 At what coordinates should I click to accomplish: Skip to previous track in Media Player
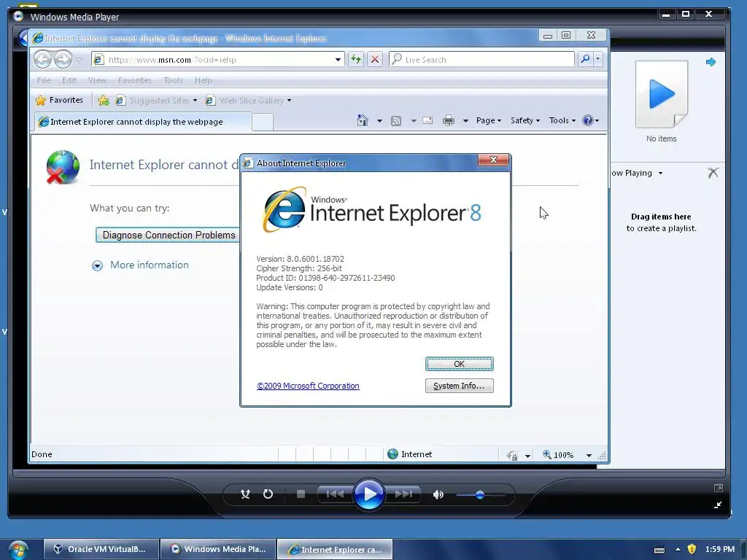[335, 494]
